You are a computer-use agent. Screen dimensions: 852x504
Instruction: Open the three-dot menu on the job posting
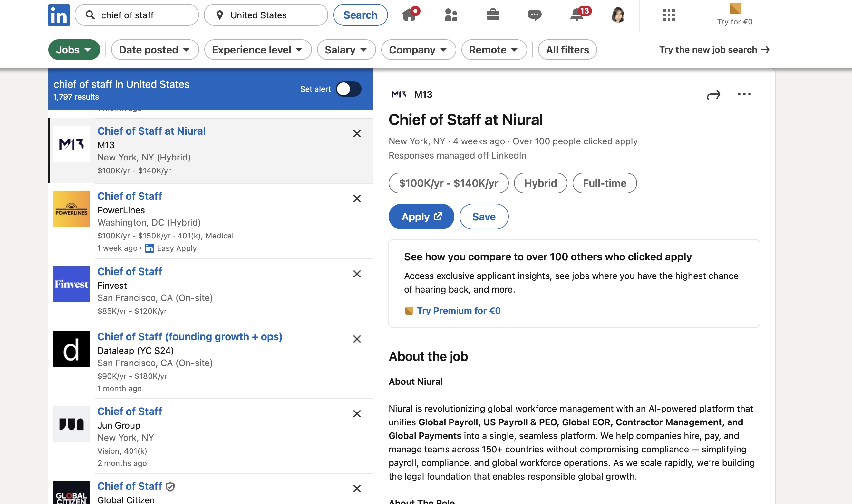[x=744, y=95]
